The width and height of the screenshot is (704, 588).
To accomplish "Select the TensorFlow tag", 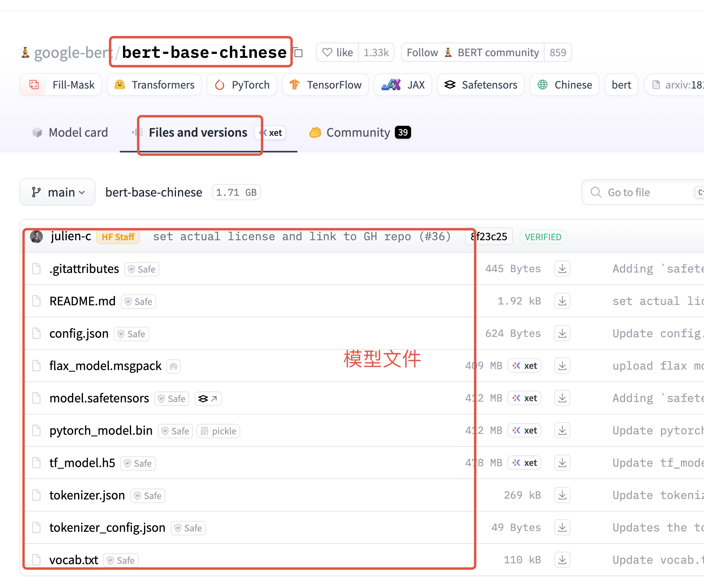I will [x=325, y=85].
